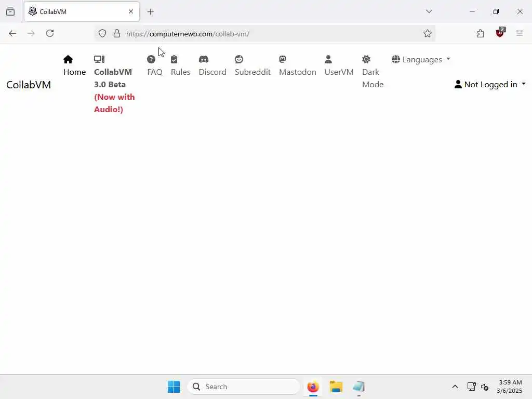Toggle Dark Mode text link
The image size is (532, 399).
tap(373, 78)
